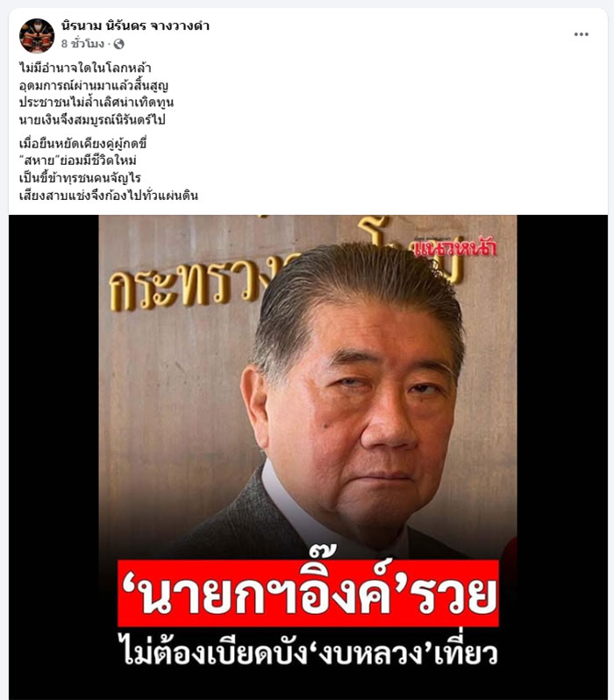The height and width of the screenshot is (700, 614).
Task: Click the right black margin of the photo
Action: (x=562, y=455)
